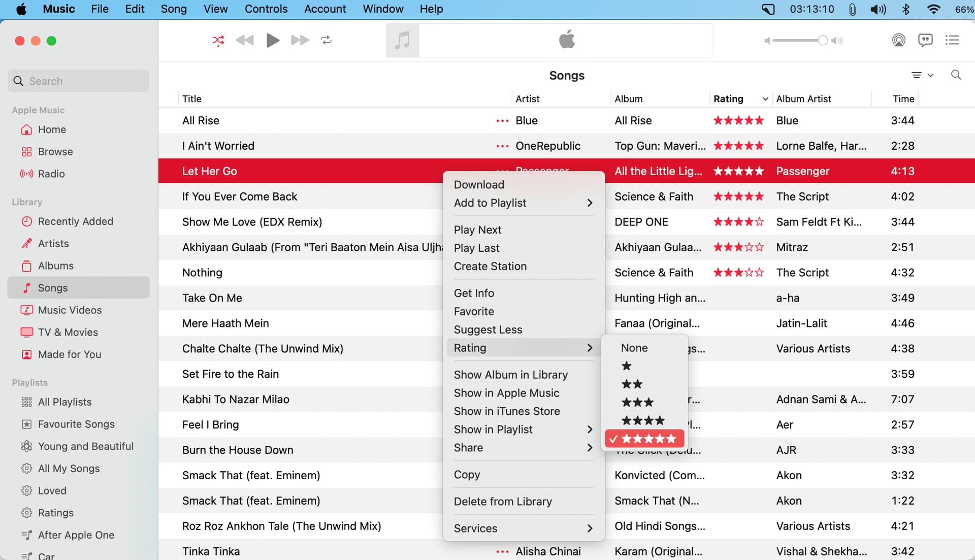Show the Up Next queue list icon
This screenshot has height=560, width=975.
coord(952,40)
